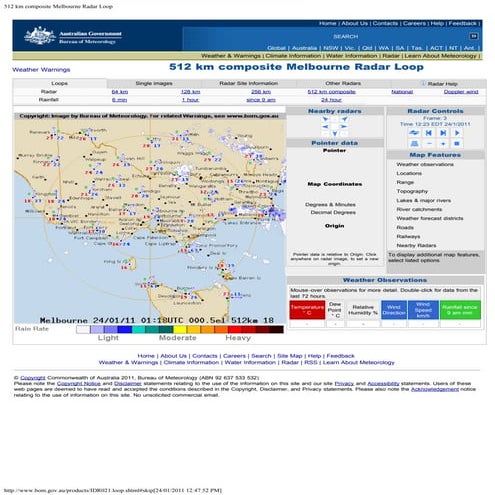Click the Rainfall since 9 am column
Image resolution: width=495 pixels, height=495 pixels.
click(460, 310)
